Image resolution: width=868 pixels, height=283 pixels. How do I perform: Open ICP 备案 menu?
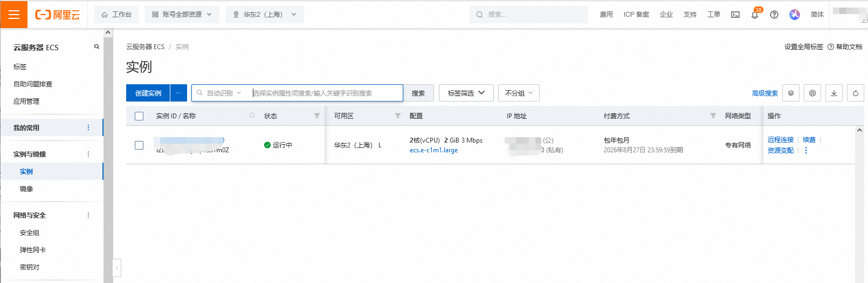[636, 15]
